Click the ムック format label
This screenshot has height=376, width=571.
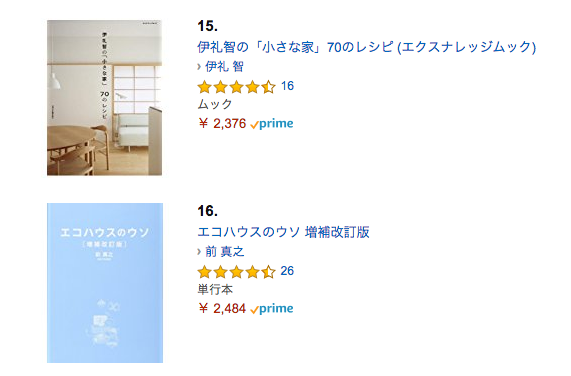tap(214, 104)
